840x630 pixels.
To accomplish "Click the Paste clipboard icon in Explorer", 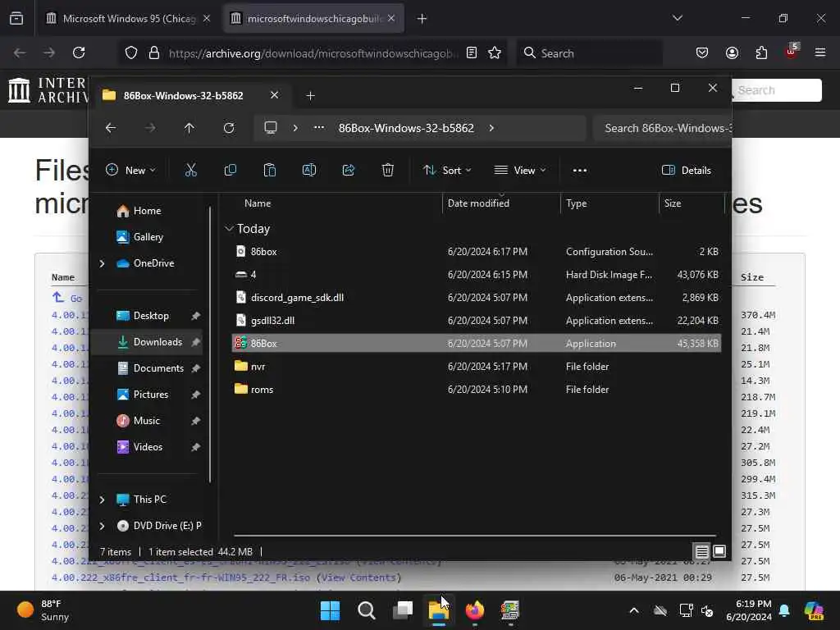I will [269, 171].
